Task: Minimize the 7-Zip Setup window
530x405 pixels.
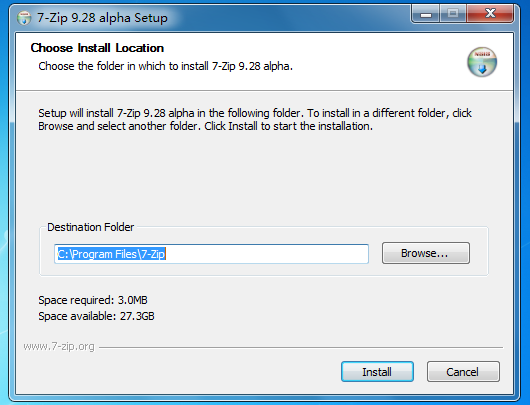Action: point(426,14)
